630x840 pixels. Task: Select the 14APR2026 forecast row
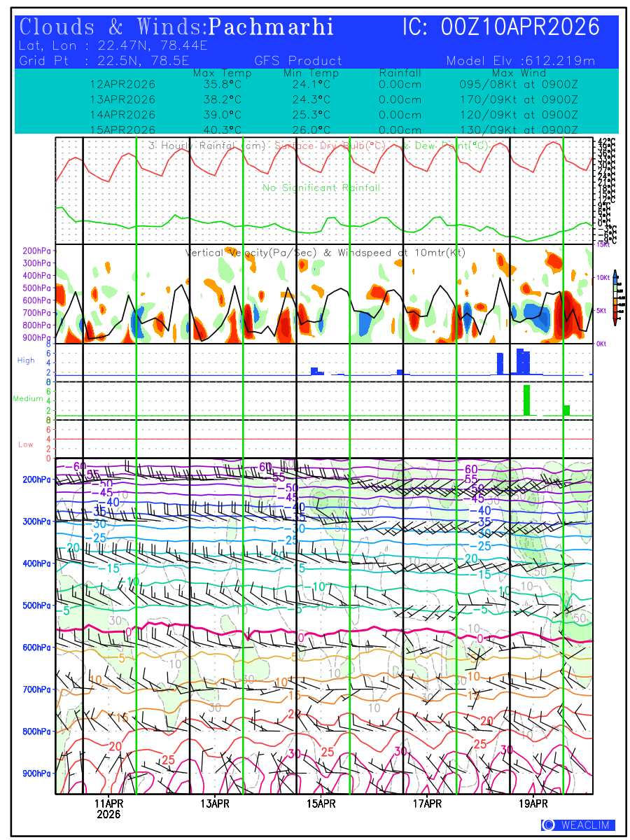click(x=122, y=115)
